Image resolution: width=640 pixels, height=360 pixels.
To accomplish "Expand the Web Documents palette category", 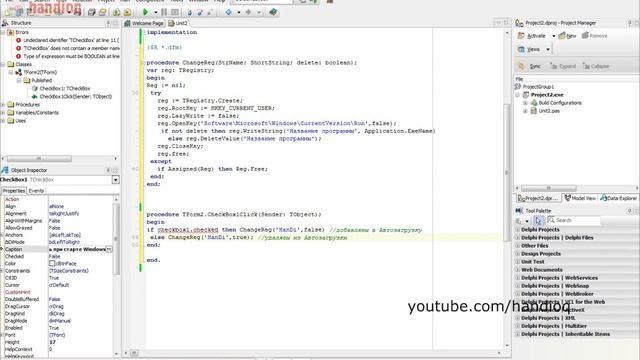I will pyautogui.click(x=518, y=270).
